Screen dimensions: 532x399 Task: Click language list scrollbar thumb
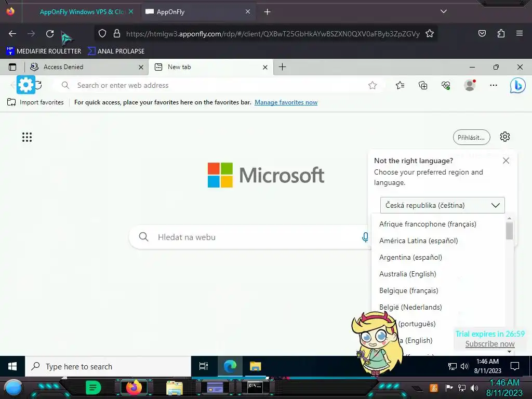[509, 231]
